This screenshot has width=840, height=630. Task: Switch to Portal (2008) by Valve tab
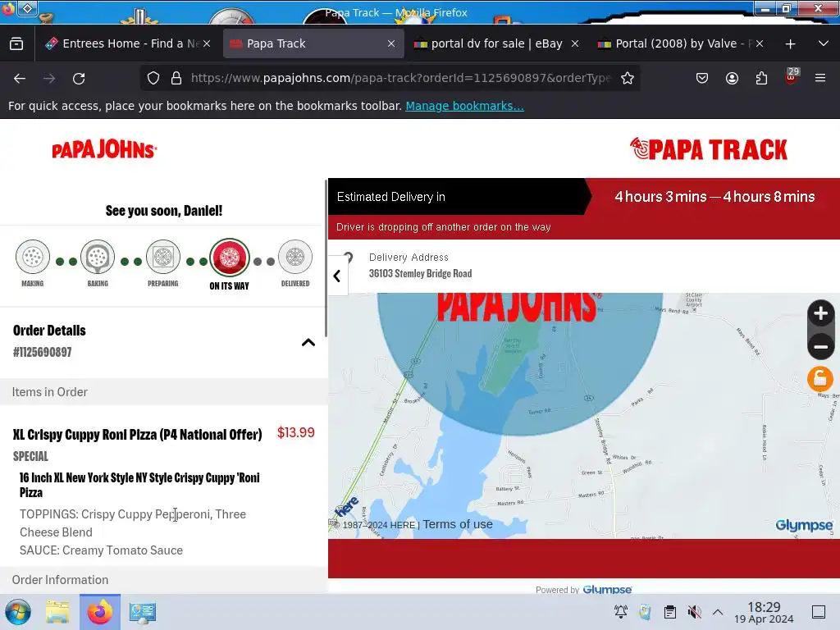[x=680, y=43]
